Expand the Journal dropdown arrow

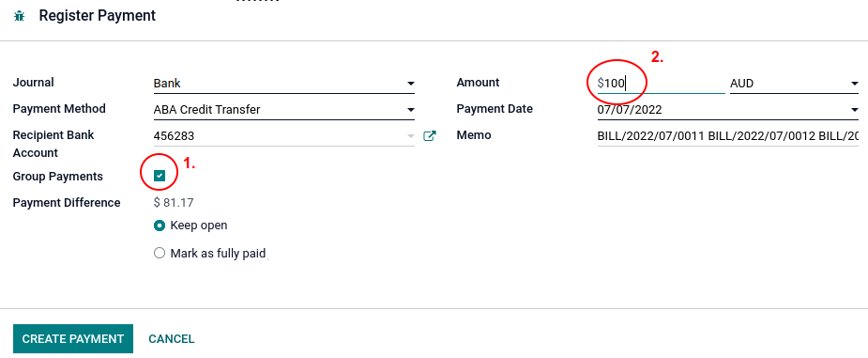411,84
